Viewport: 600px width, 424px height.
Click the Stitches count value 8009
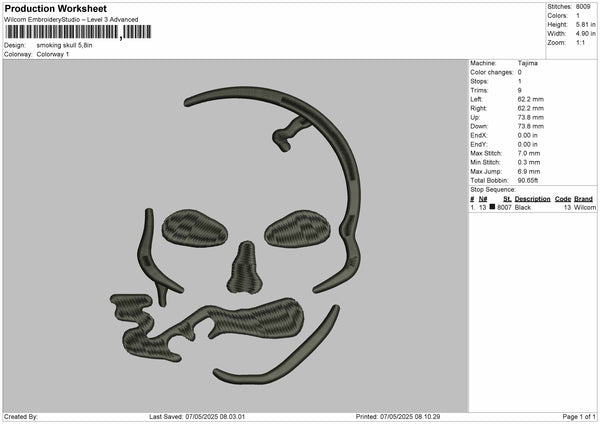click(x=583, y=7)
